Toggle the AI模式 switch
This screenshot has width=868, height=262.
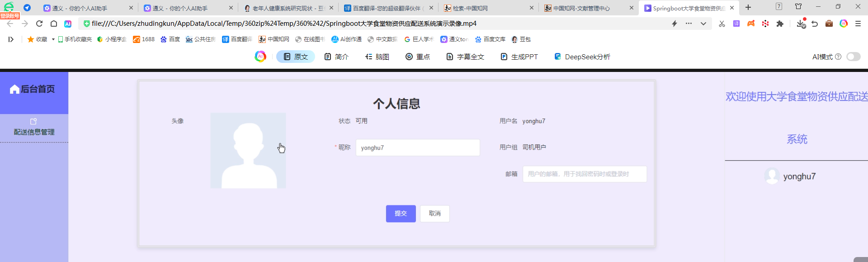(853, 57)
